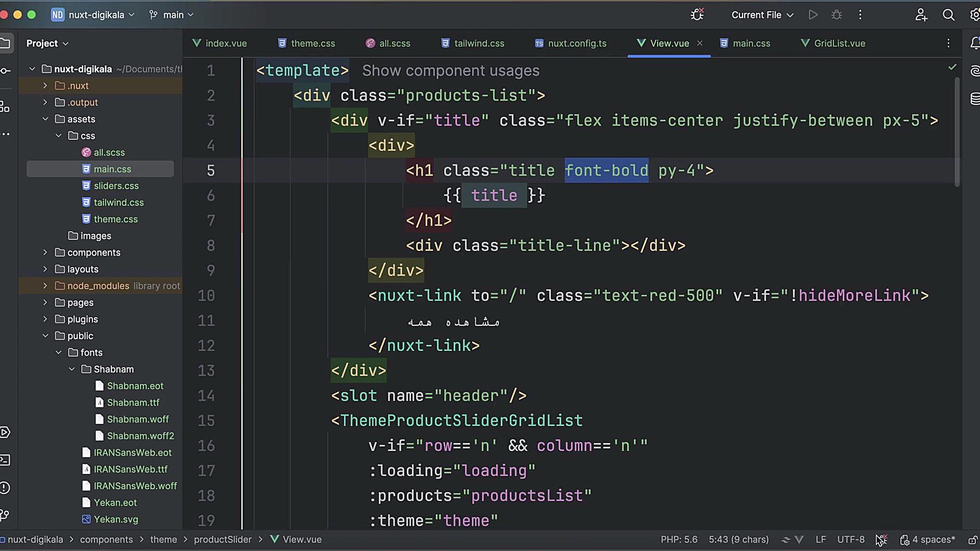Run the current file play button
Screen dimensions: 980x551
pos(813,15)
